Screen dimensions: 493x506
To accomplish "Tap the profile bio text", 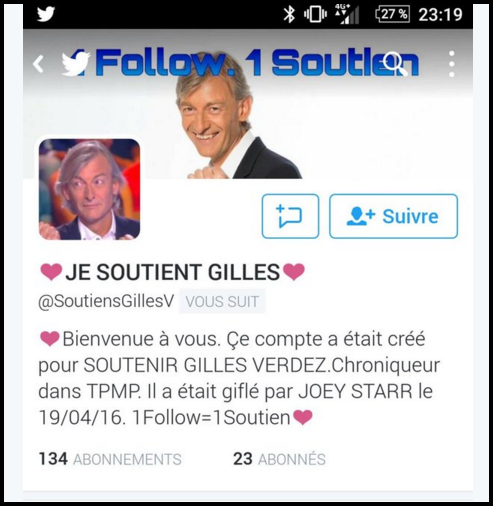I will [x=239, y=378].
